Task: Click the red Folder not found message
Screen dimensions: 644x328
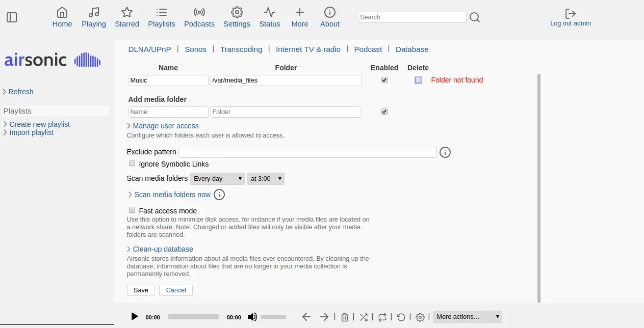Action: coord(457,80)
